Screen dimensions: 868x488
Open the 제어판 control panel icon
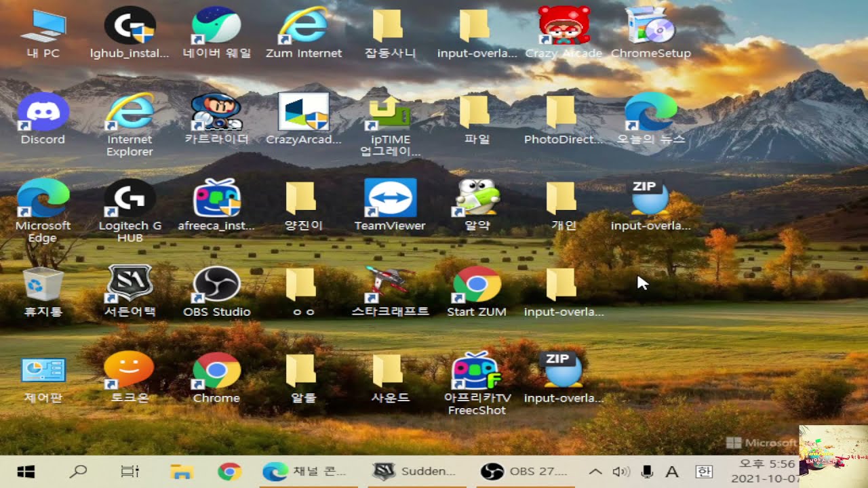pos(43,380)
